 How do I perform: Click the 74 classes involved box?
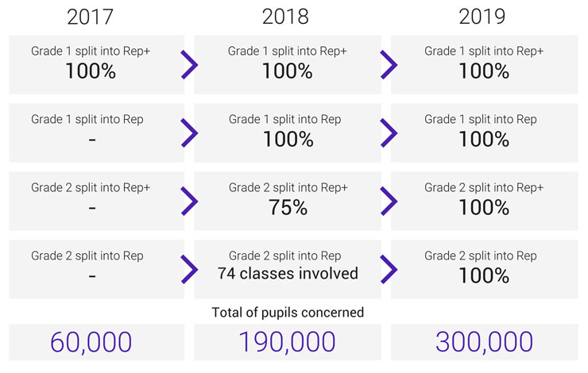click(288, 269)
